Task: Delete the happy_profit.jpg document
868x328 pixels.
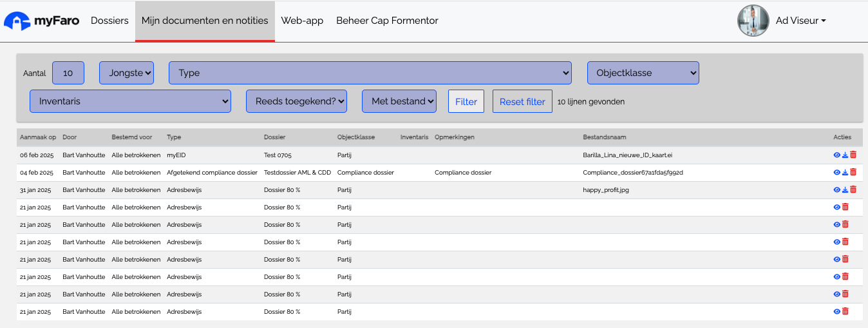Action: [x=853, y=189]
